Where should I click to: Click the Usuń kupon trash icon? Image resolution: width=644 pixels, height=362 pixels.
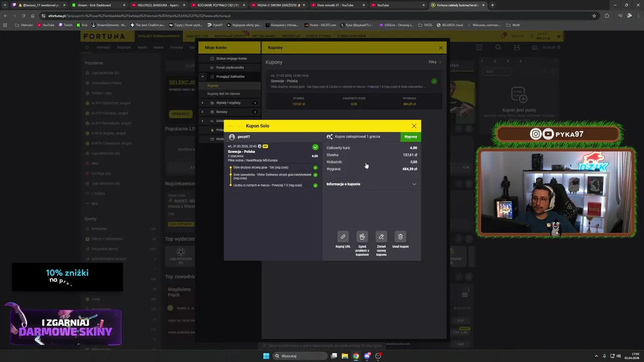coord(400,237)
